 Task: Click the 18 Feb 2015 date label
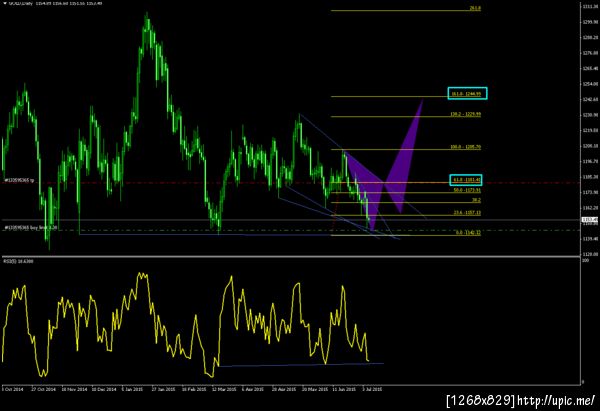(194, 389)
